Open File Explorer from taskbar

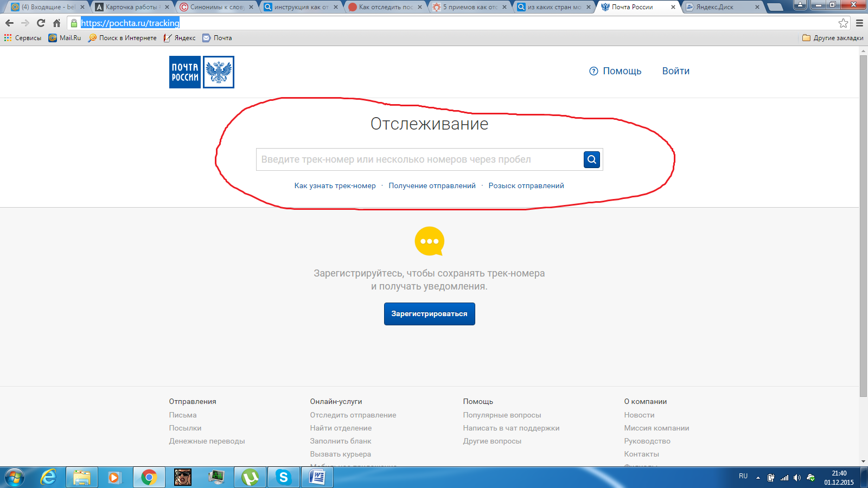tap(82, 477)
